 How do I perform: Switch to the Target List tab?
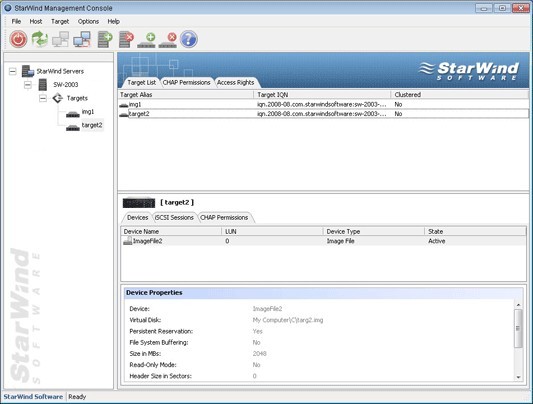click(x=141, y=83)
